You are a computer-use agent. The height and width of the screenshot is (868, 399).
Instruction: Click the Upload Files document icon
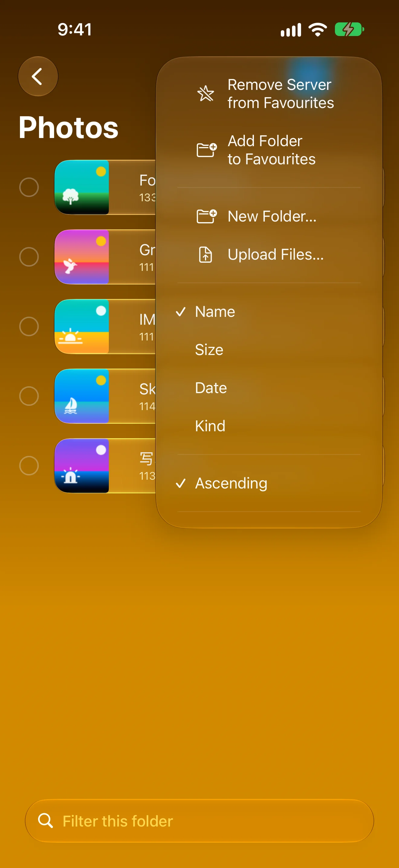pos(206,255)
